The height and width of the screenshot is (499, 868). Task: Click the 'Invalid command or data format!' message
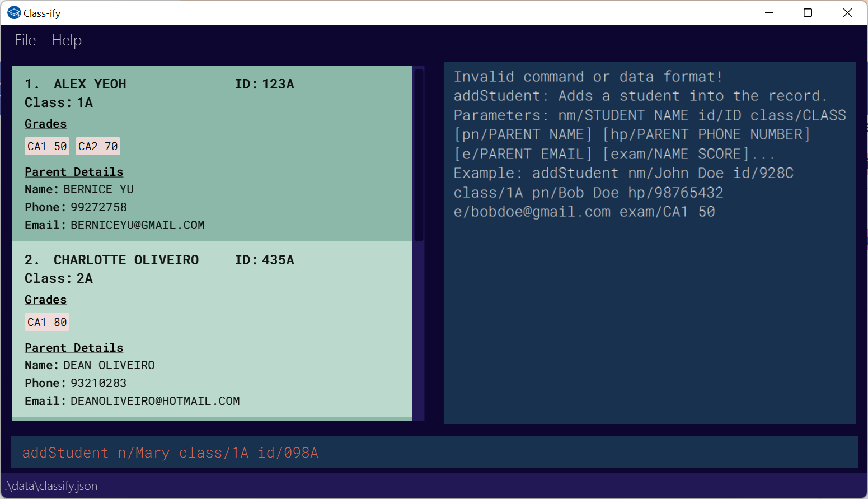coord(588,77)
